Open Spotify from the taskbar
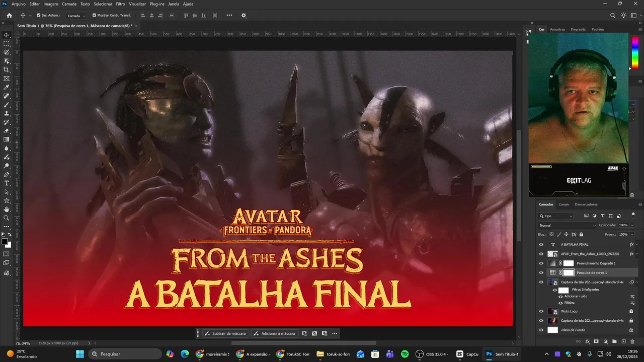 (405, 354)
